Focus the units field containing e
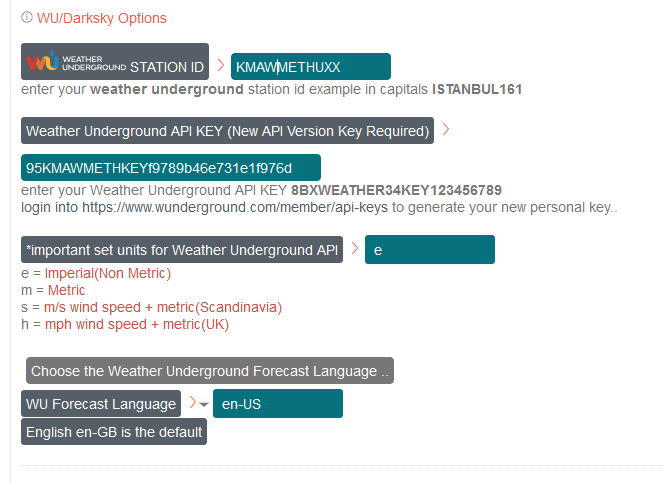664x483 pixels. (430, 250)
